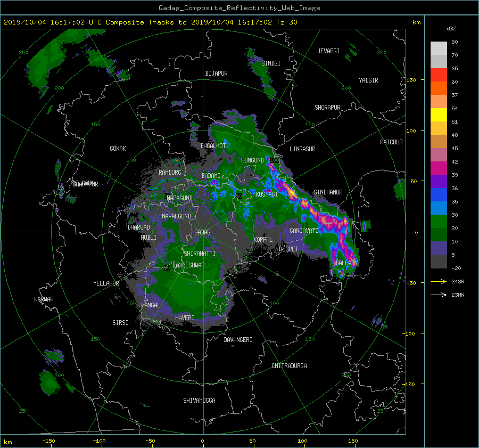
Task: Click the CHITRADURGA city label
Action: [290, 366]
